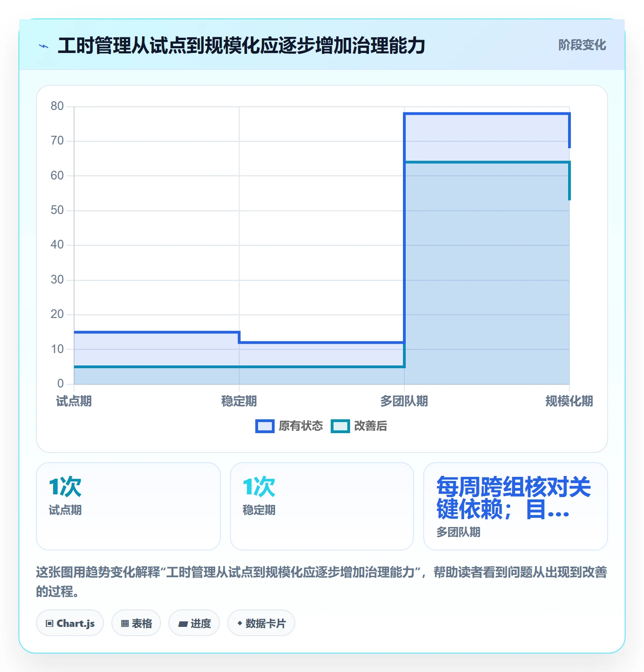Screen dimensions: 644x672
Task: Open the 试点期 data card showing 1次
Action: pos(128,506)
